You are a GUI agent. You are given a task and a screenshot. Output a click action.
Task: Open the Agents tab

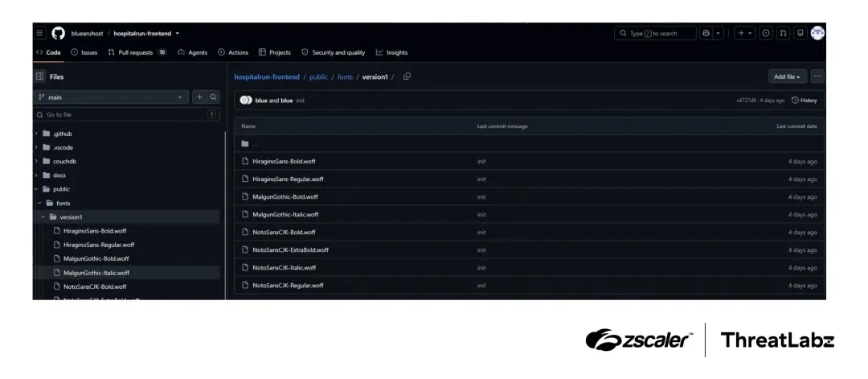coord(192,52)
